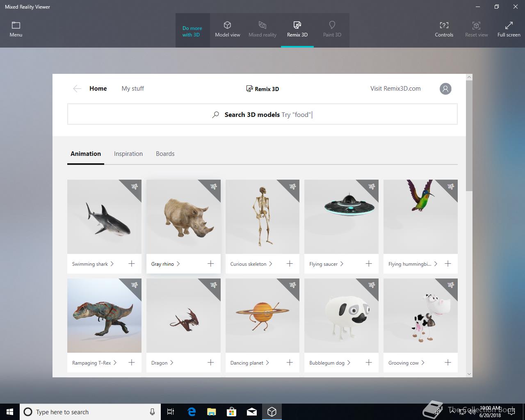Open the Rampaging T-Rex thumbnail
Image resolution: width=525 pixels, height=420 pixels.
point(104,315)
